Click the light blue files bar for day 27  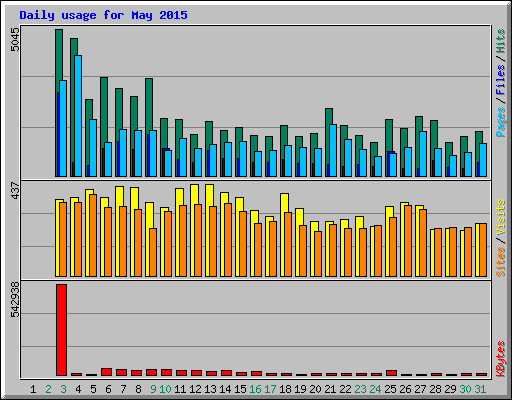tap(423, 154)
